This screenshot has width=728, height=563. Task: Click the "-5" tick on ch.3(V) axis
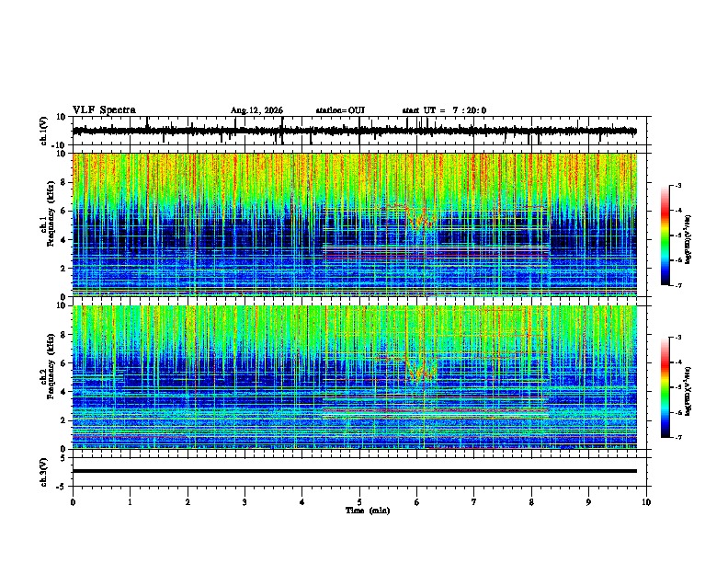tap(63, 487)
